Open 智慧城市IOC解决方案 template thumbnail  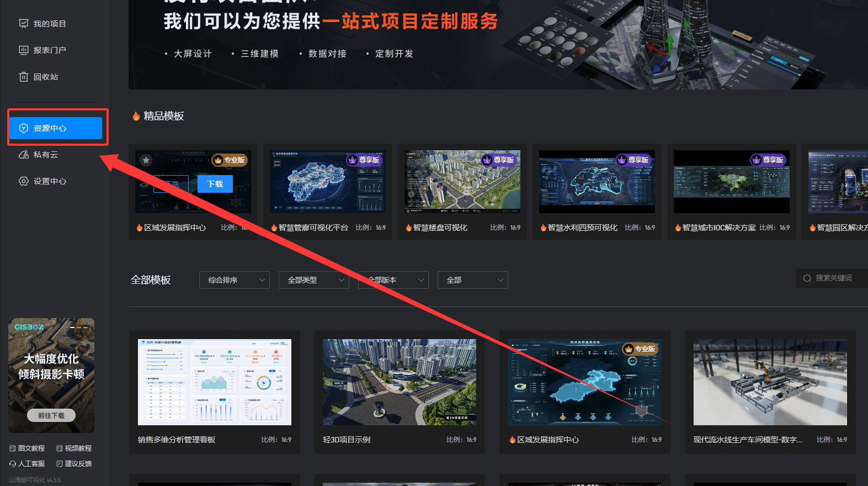click(732, 182)
